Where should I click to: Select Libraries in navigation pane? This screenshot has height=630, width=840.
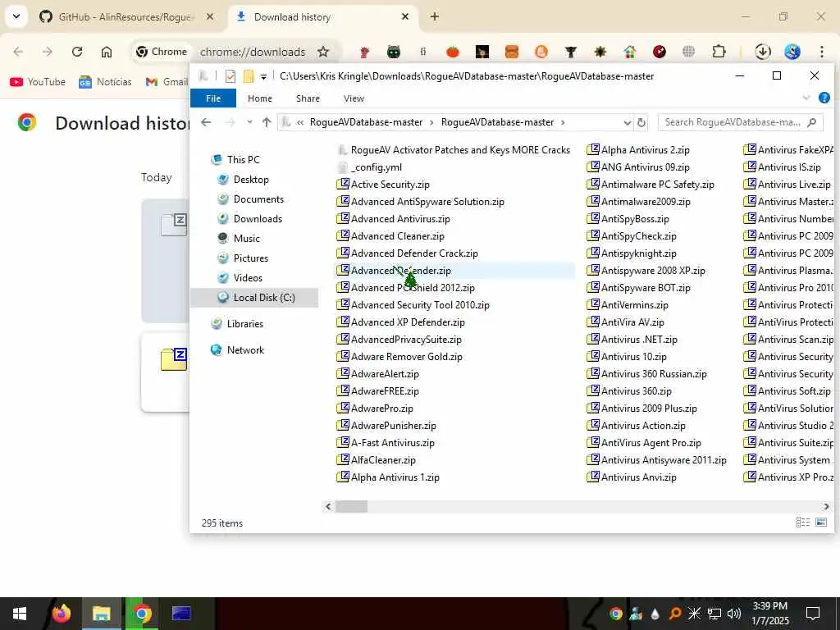tap(244, 323)
